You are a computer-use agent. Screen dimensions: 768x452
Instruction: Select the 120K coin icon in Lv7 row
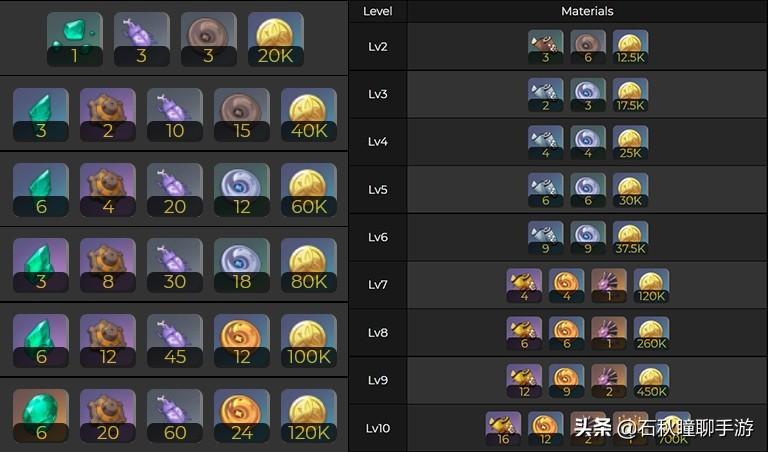pos(651,285)
